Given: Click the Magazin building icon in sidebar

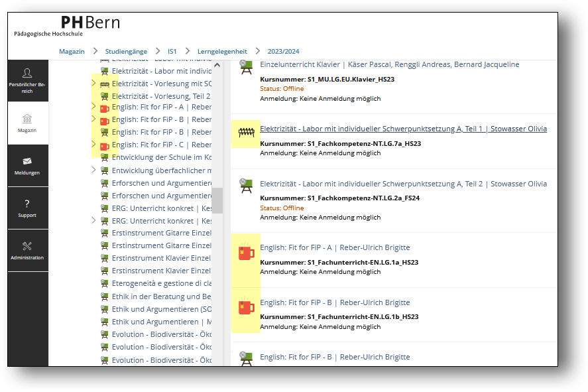Looking at the screenshot, I should [x=27, y=119].
